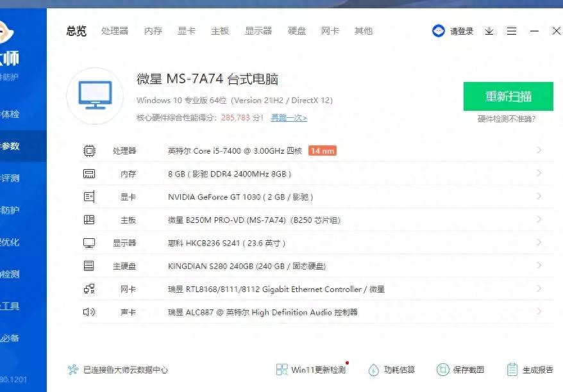The image size is (563, 392).
Task: Click the blue computer monitor thumbnail
Action: [95, 96]
